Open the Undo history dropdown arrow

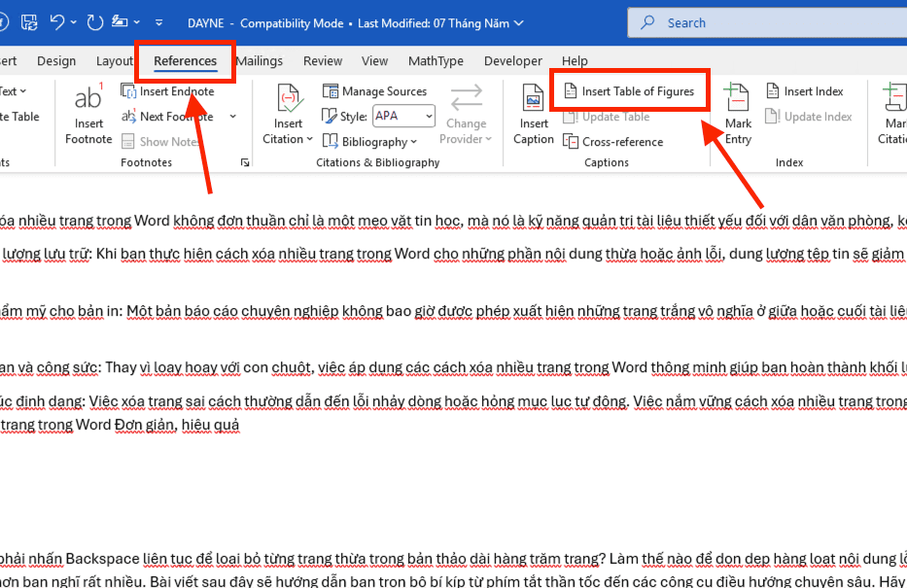(x=74, y=22)
